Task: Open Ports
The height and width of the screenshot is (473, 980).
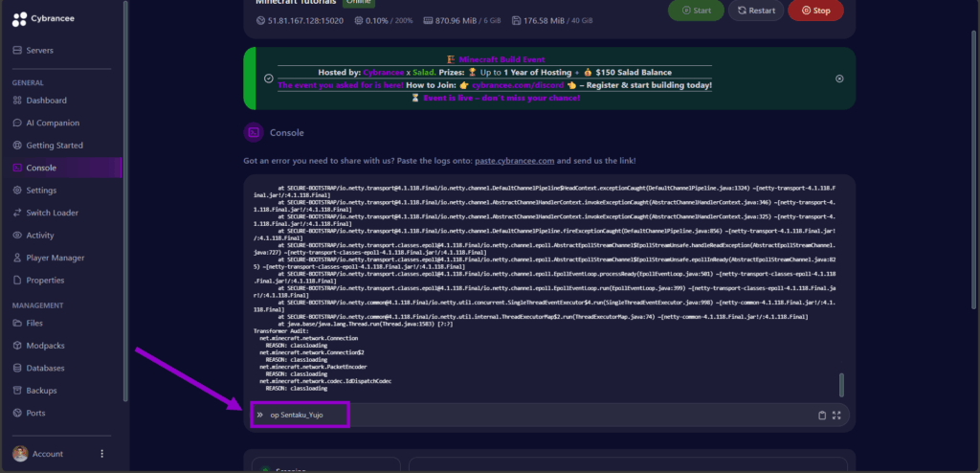Action: pyautogui.click(x=35, y=413)
